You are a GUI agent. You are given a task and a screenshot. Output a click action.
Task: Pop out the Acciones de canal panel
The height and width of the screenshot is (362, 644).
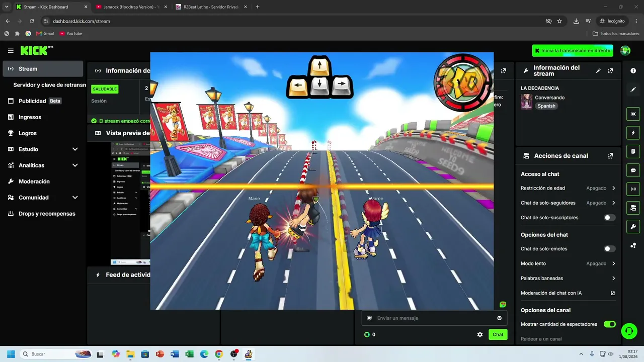(610, 156)
